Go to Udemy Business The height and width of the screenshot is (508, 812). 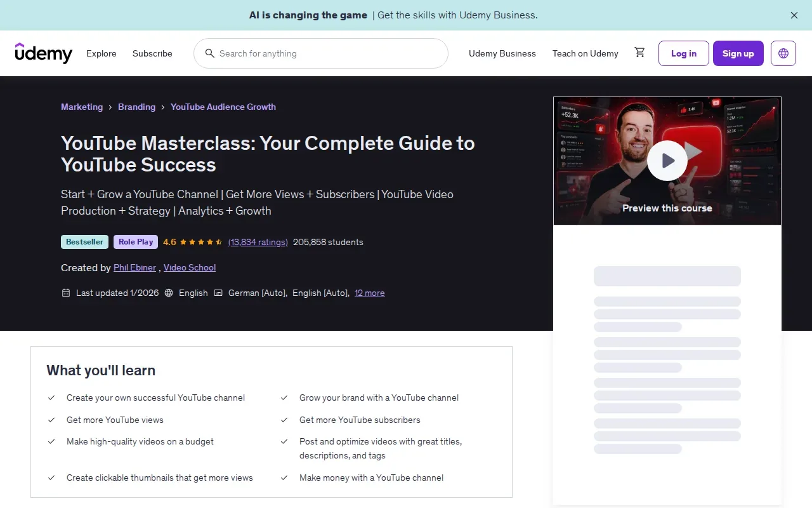[x=502, y=53]
